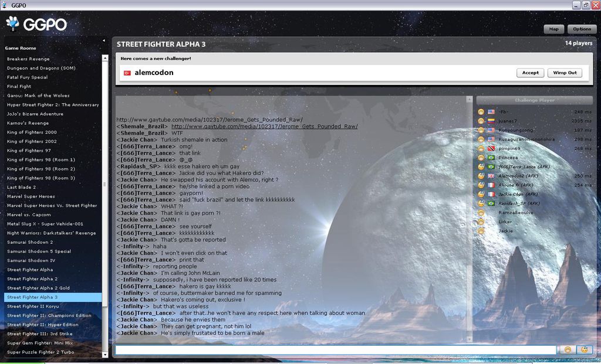Join Garou: Mark of the Wolves room

pos(53,96)
